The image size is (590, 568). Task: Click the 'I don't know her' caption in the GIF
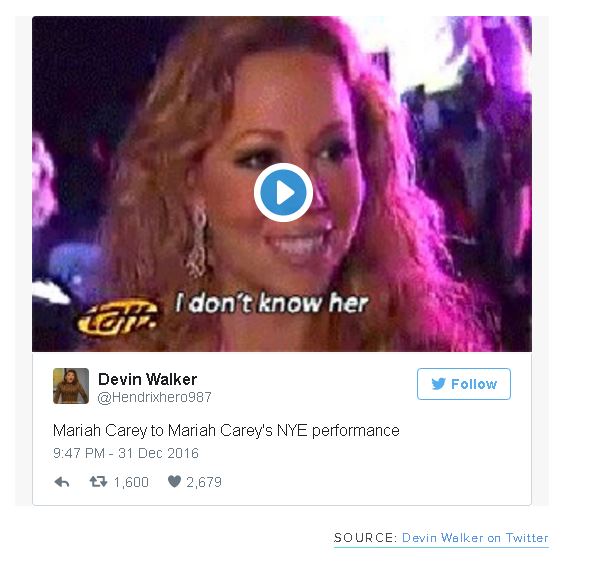[272, 303]
